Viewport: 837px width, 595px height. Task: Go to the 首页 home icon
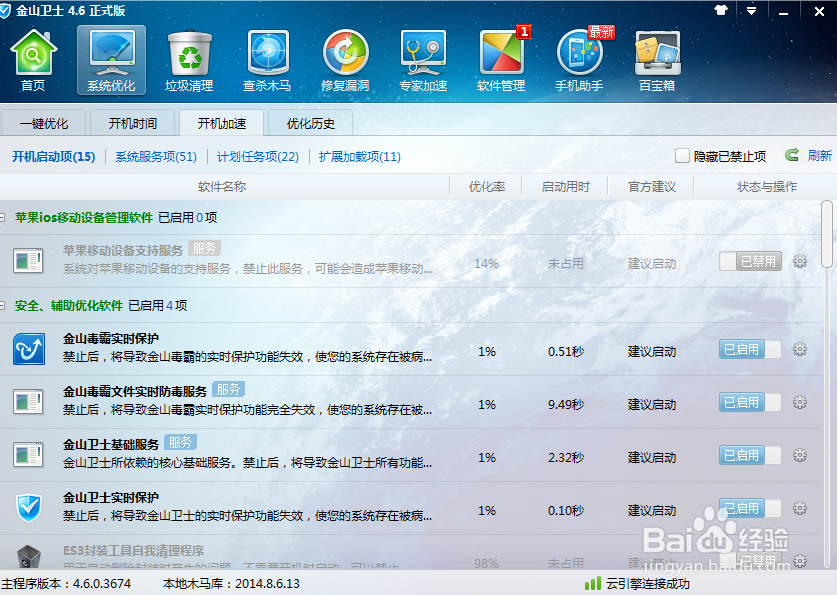pyautogui.click(x=33, y=60)
